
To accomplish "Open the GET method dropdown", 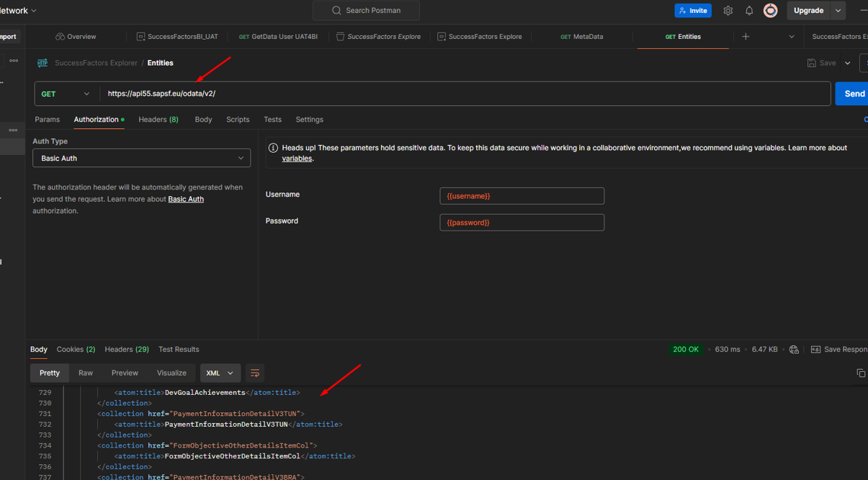I will pos(66,94).
